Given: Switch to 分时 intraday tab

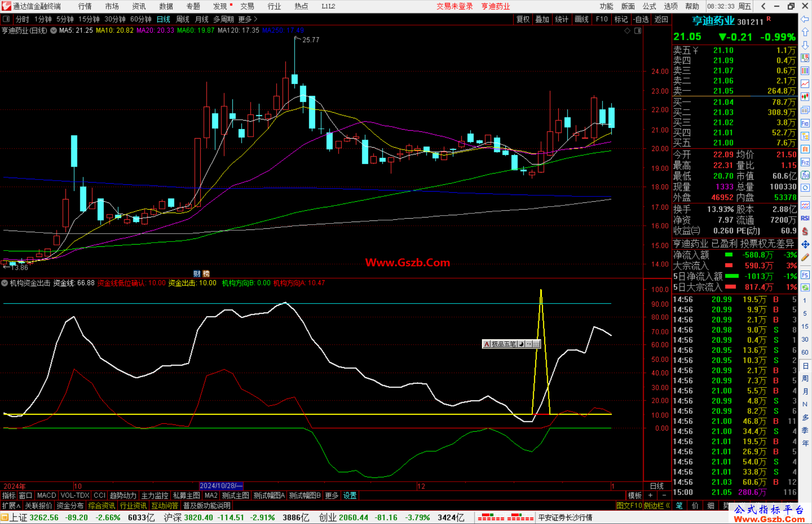Looking at the screenshot, I should (22, 19).
